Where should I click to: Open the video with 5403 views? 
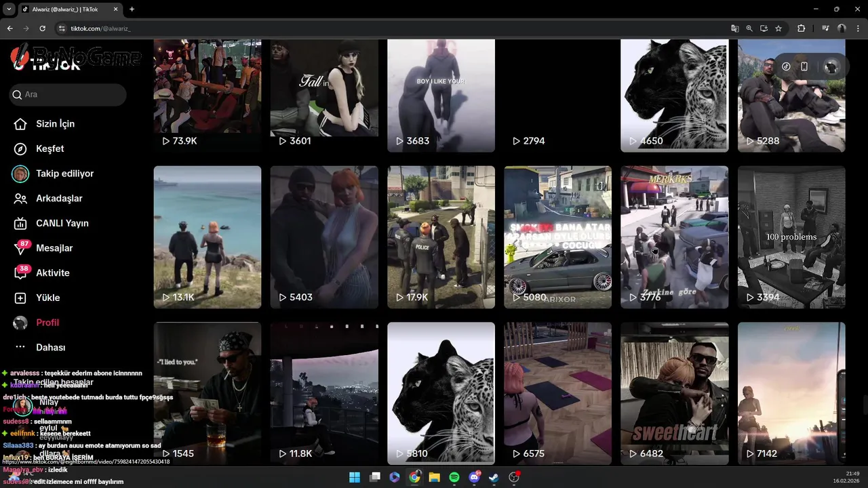tap(324, 237)
